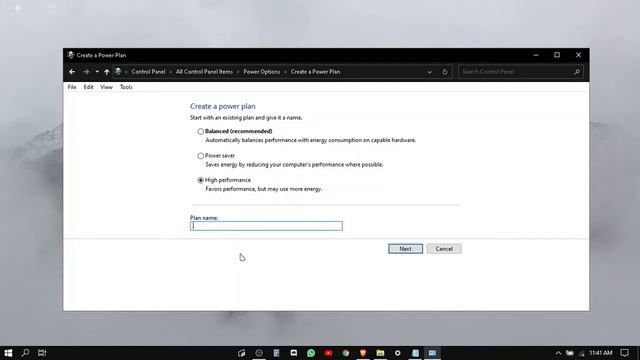Click the Create a Power Plan breadcrumb

(x=315, y=72)
